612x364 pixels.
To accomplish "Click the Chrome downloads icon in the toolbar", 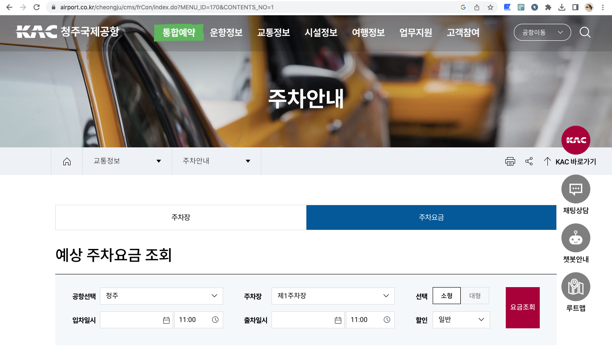I will click(562, 7).
